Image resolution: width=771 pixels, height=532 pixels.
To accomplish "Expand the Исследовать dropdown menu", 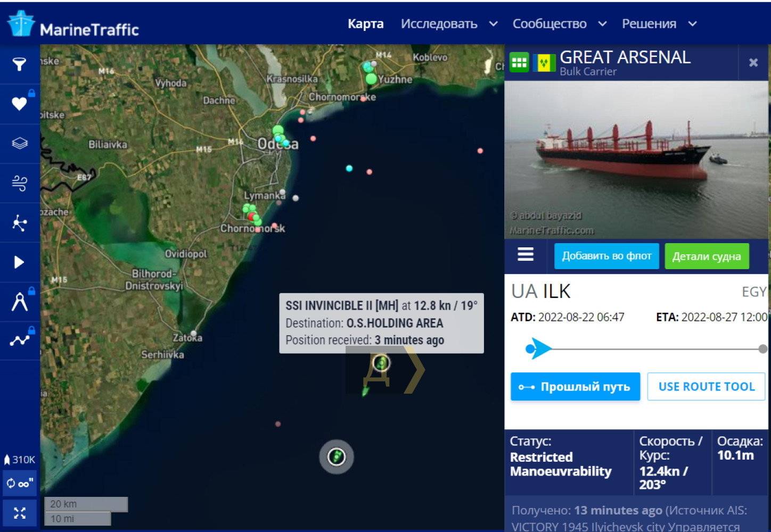I will click(x=449, y=24).
